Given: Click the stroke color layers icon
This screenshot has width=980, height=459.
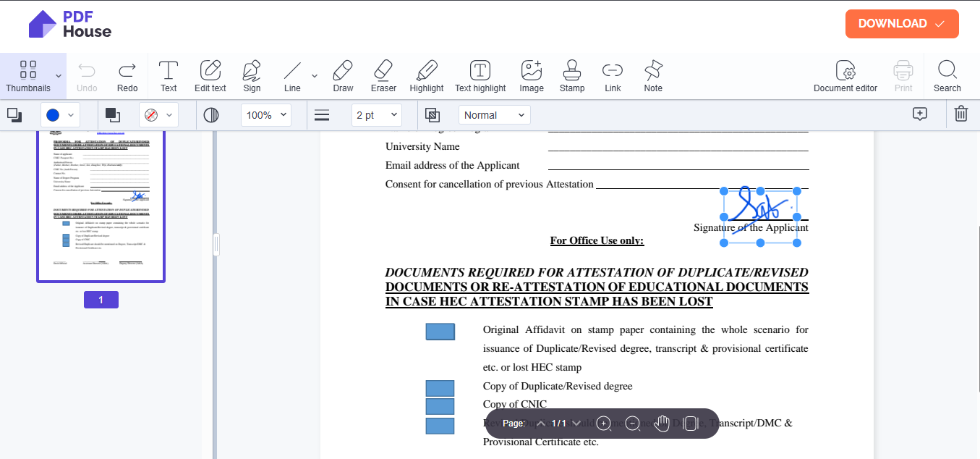Looking at the screenshot, I should [14, 114].
